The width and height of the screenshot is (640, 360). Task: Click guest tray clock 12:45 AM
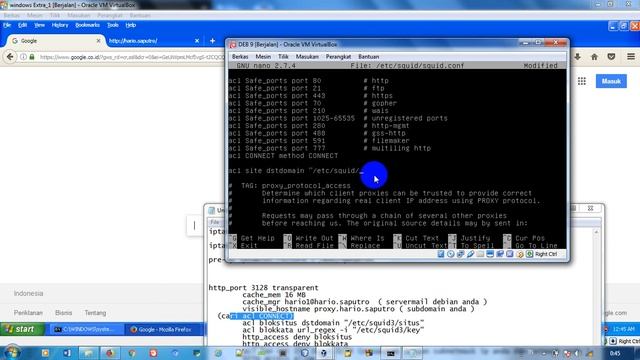(x=624, y=329)
